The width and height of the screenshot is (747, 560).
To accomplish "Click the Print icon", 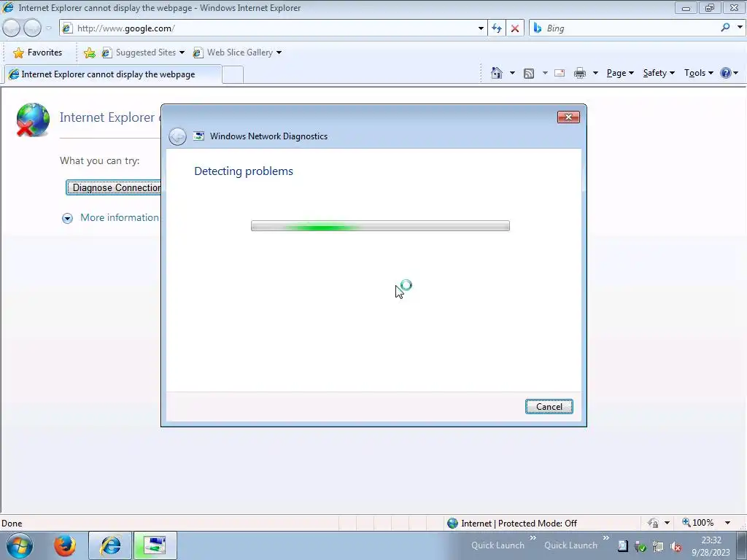I will tap(580, 74).
